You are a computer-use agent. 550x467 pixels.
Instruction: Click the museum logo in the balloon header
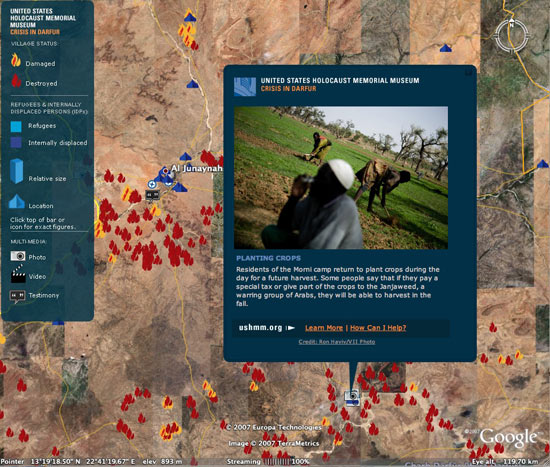click(245, 87)
